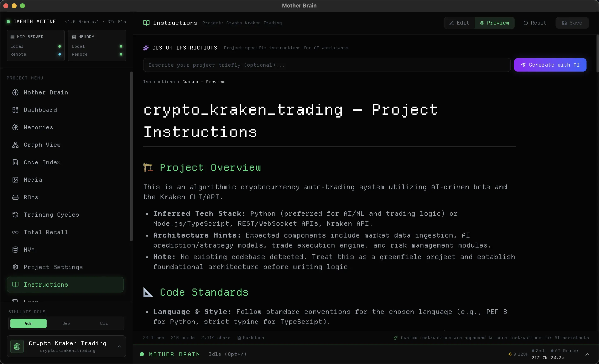Screen dimensions: 599x364
Task: Select the ROMs drive icon
Action: (15, 197)
